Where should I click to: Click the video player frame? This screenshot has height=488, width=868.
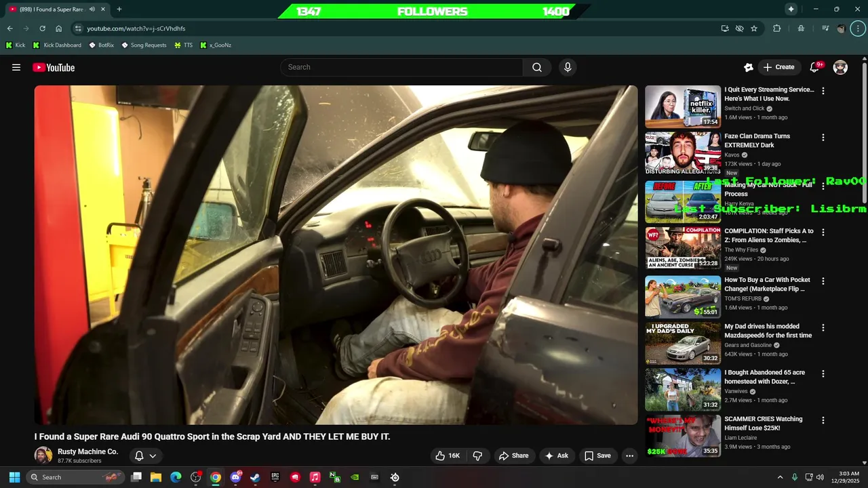pos(336,255)
